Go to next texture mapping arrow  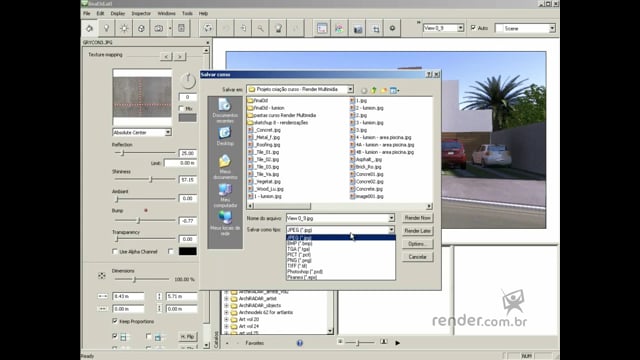point(180,56)
